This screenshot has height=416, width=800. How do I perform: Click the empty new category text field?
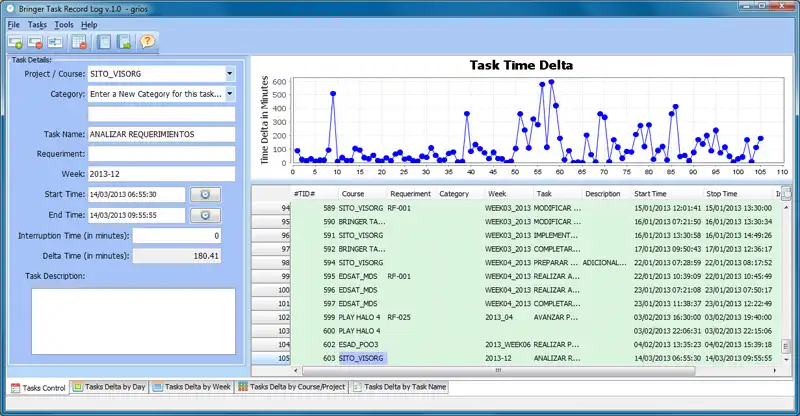point(161,114)
